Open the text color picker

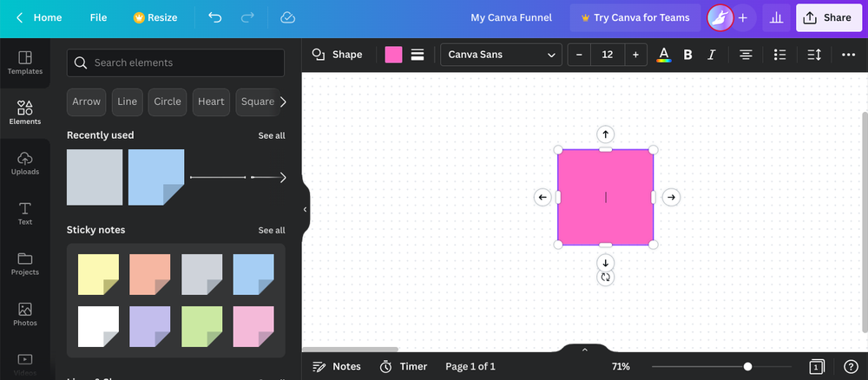coord(663,55)
